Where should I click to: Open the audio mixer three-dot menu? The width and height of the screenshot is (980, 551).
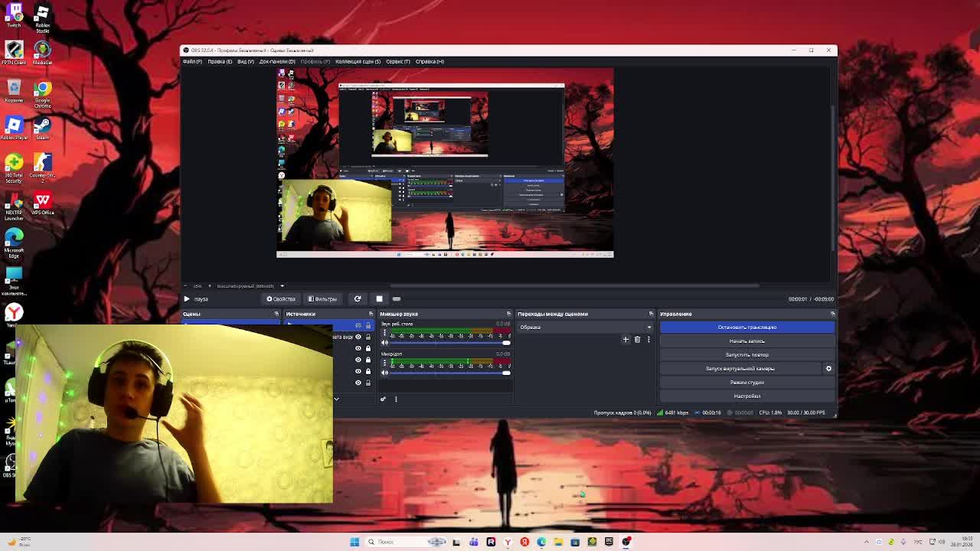click(396, 399)
